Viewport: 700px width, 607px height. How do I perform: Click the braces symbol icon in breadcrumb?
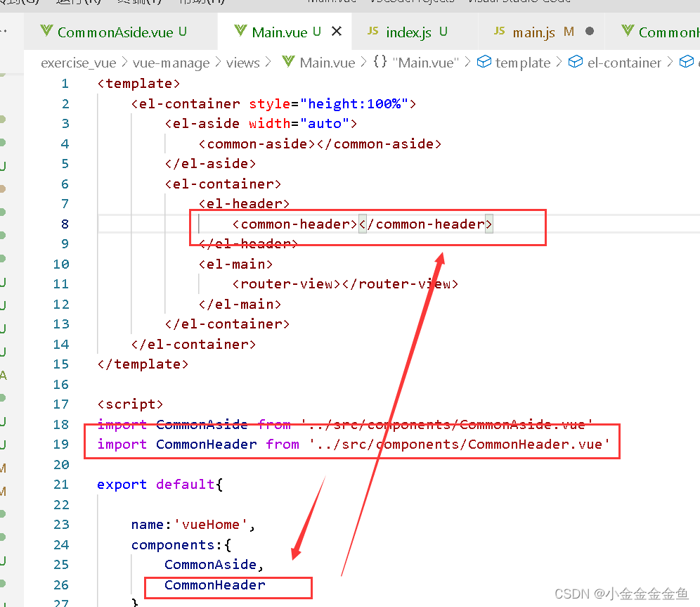[x=380, y=62]
